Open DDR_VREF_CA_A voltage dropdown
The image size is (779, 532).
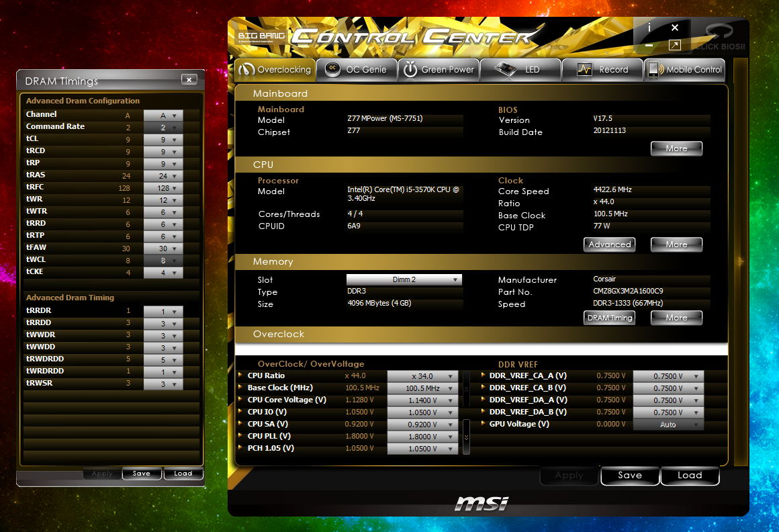(668, 376)
